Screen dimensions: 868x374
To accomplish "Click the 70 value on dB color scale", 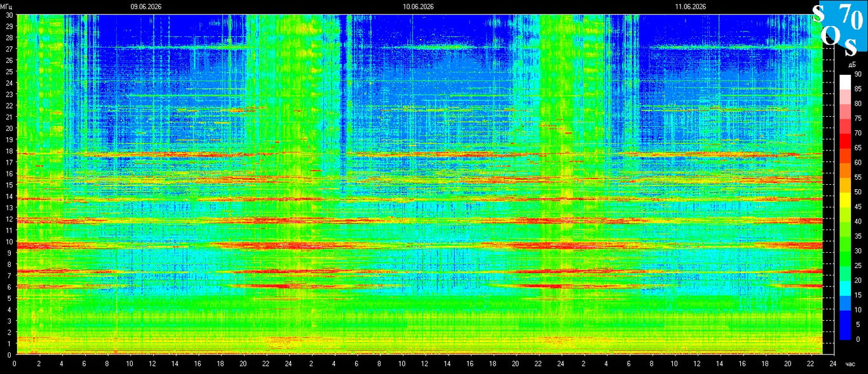I will (x=857, y=133).
